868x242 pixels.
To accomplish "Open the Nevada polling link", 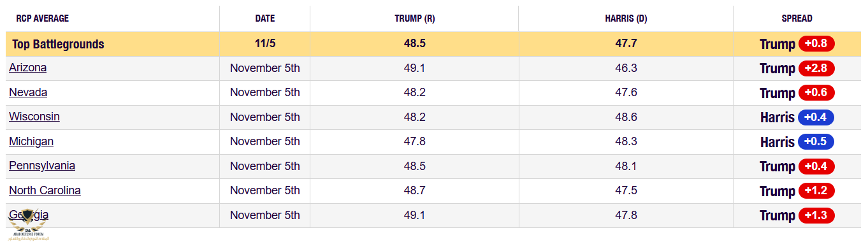I will [28, 92].
